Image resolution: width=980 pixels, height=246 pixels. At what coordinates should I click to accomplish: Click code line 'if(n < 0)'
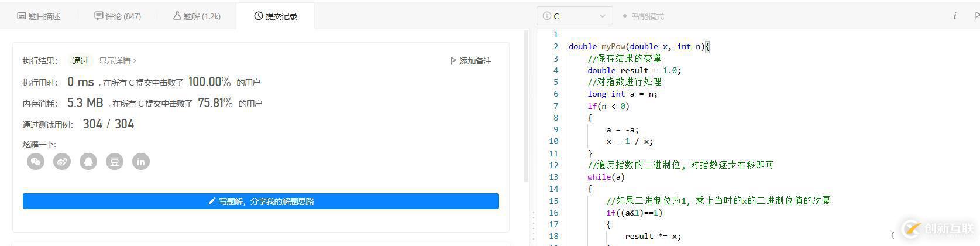pos(608,106)
